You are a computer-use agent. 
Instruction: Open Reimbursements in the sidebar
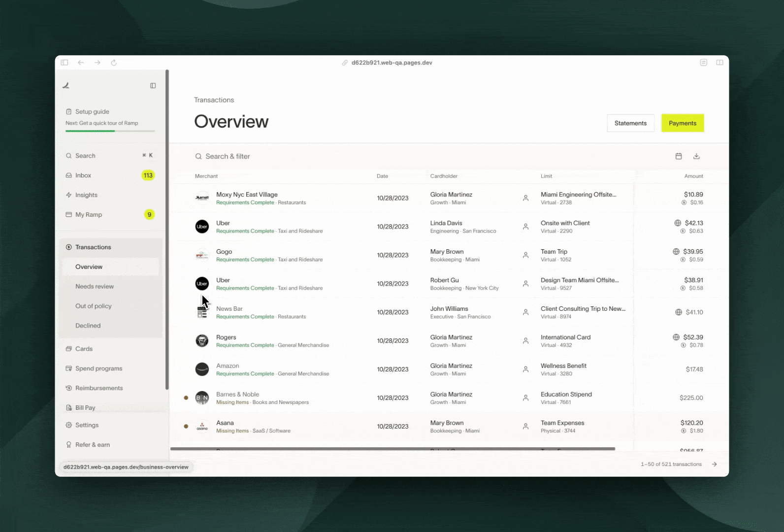tap(110, 388)
